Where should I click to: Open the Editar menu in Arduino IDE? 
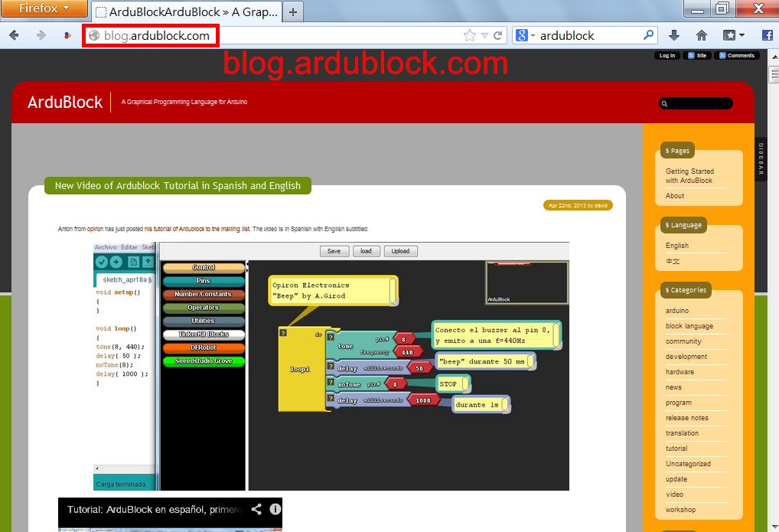[x=129, y=247]
